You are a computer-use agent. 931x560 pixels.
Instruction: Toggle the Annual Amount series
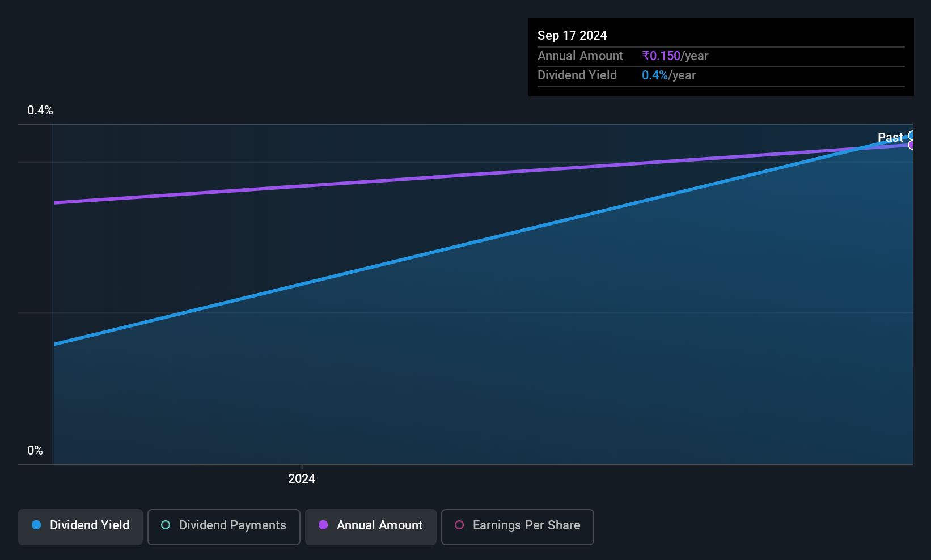(x=371, y=527)
